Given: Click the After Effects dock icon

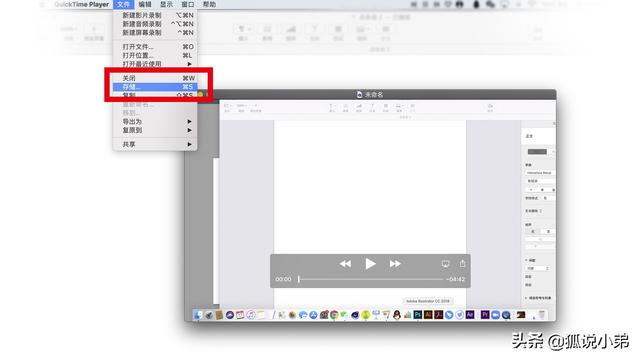Looking at the screenshot, I should (x=470, y=315).
